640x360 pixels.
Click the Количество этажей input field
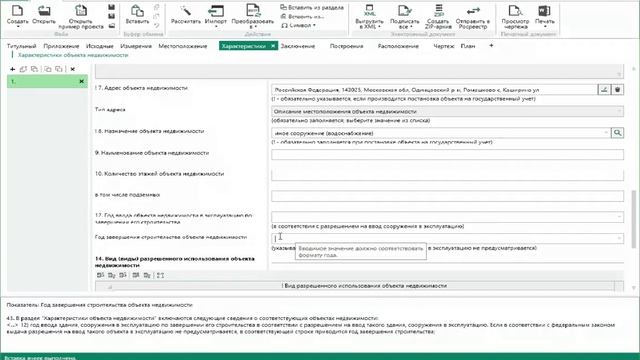click(447, 175)
